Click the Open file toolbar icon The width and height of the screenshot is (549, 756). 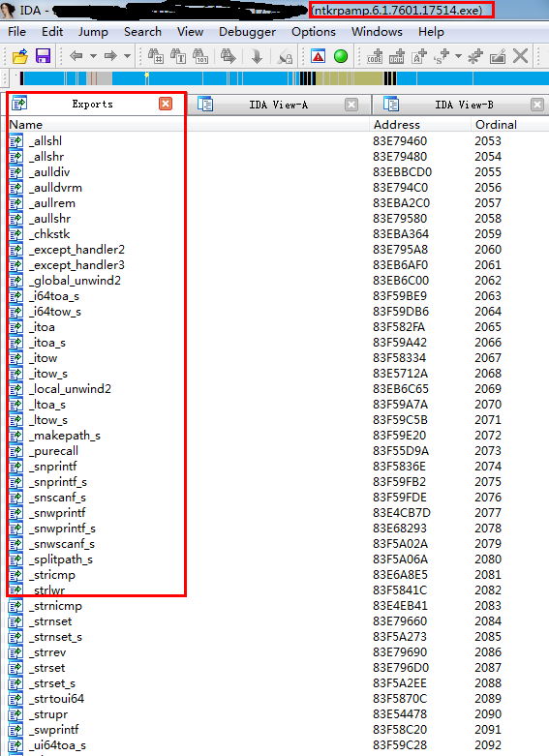pyautogui.click(x=19, y=56)
